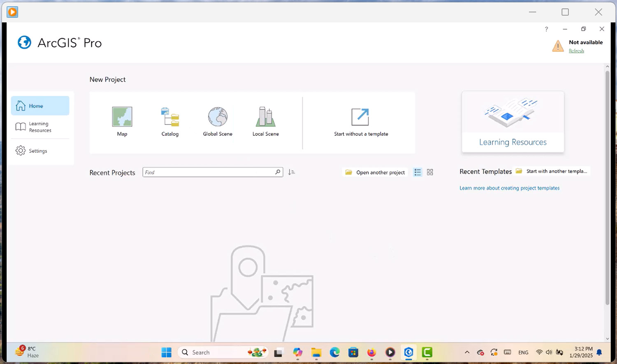
Task: Go to Learning Resources in sidebar
Action: click(40, 127)
